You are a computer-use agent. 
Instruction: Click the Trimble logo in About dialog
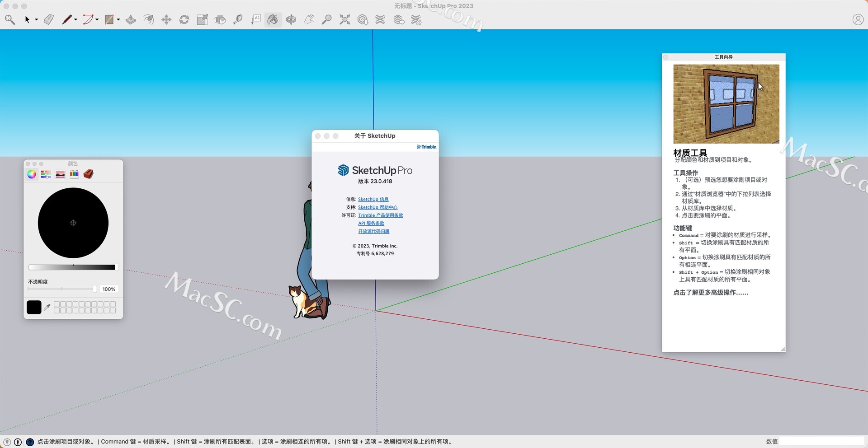click(426, 147)
